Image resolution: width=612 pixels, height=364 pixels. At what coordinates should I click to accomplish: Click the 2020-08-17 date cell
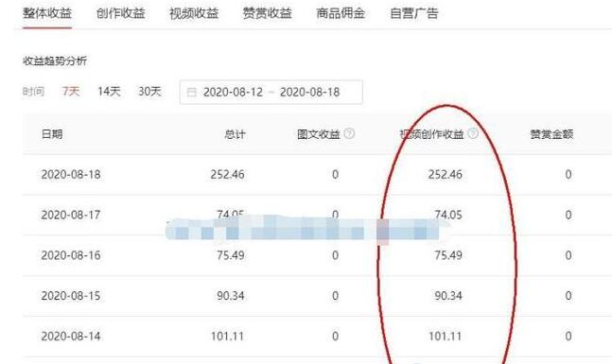click(71, 215)
